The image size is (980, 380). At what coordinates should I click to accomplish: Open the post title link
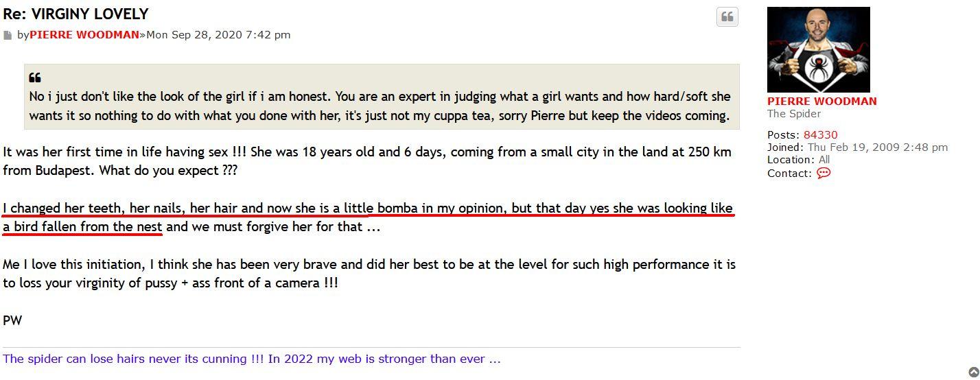click(75, 14)
